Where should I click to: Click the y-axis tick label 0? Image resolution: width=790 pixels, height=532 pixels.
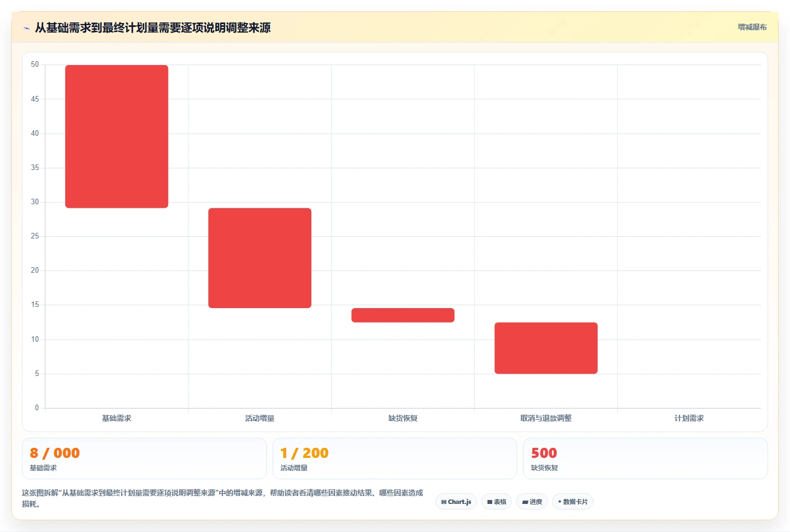pyautogui.click(x=37, y=408)
